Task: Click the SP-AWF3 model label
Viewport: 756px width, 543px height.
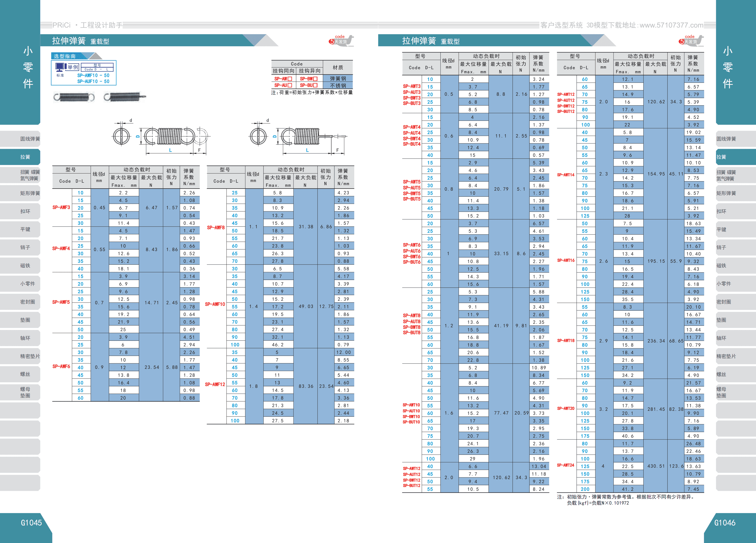Action: pos(61,207)
